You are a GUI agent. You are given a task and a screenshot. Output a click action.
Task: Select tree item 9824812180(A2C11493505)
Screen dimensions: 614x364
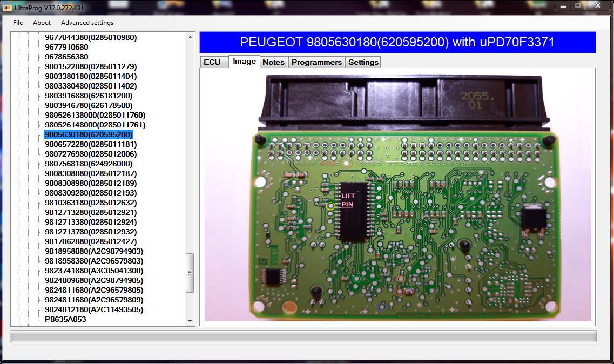(x=94, y=309)
